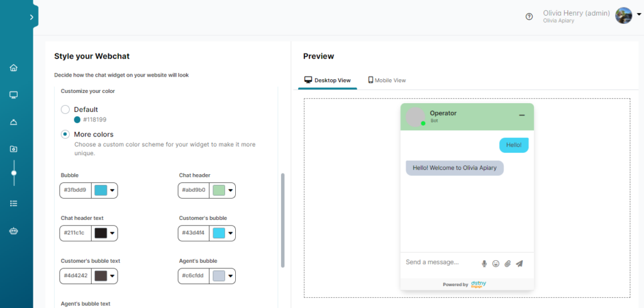The image size is (644, 308).
Task: Click the Operator name in chat header
Action: (443, 113)
